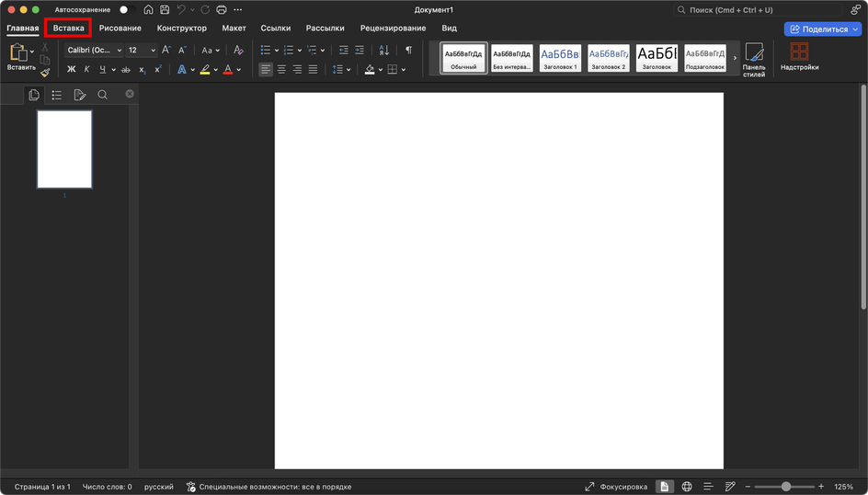Adjust the zoom slider handle

[x=785, y=487]
